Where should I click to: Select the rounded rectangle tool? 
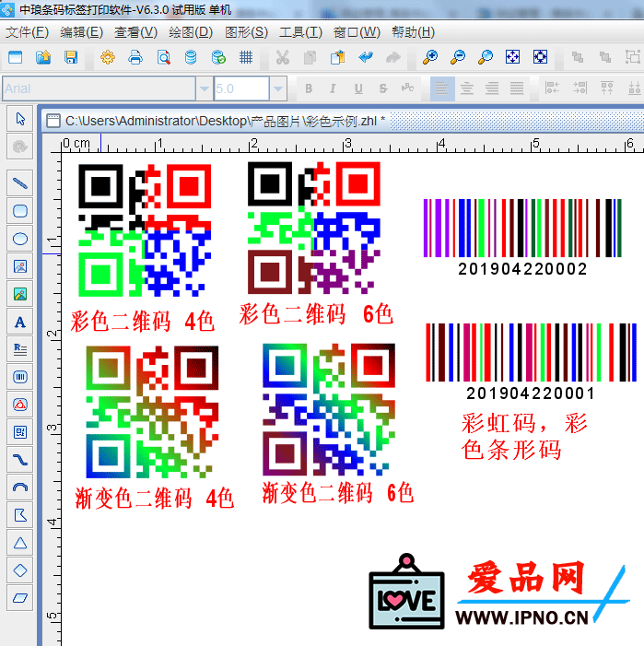(19, 211)
